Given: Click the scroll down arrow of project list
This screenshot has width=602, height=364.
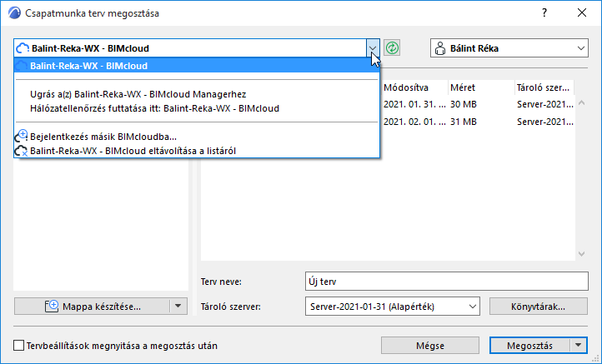Looking at the screenshot, I should 582,254.
